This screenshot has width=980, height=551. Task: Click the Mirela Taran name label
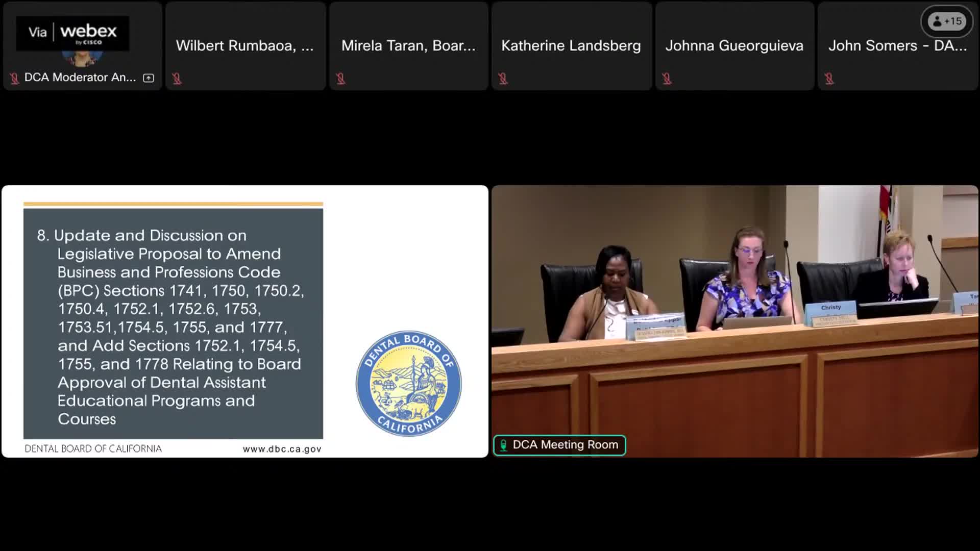[408, 45]
